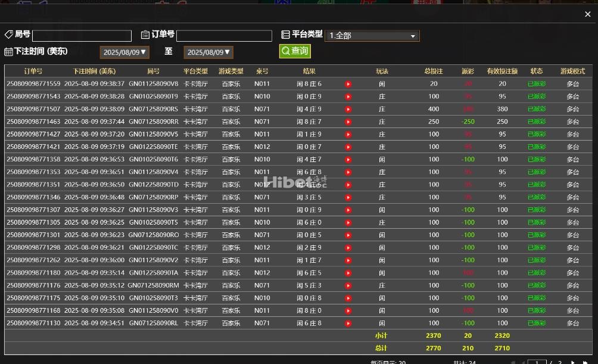Play video for order 250809098771507

click(x=348, y=109)
